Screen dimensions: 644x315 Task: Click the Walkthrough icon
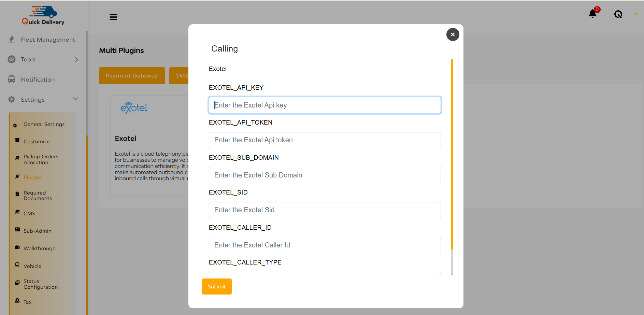pyautogui.click(x=17, y=247)
